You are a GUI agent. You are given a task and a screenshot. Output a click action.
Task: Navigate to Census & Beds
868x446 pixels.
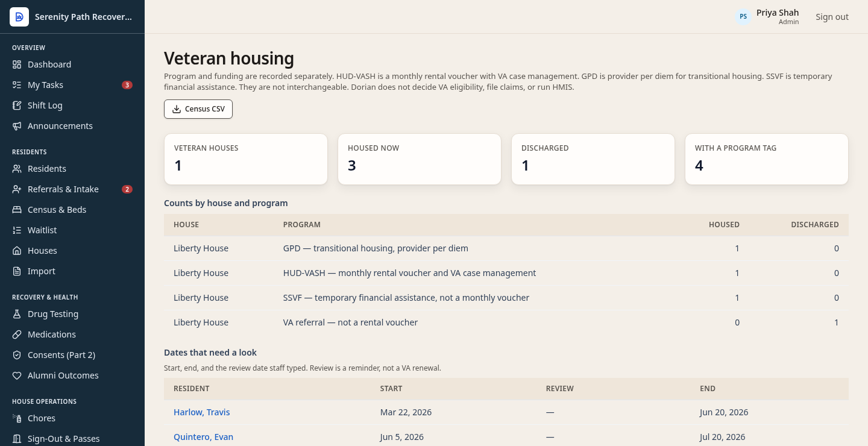click(72, 210)
